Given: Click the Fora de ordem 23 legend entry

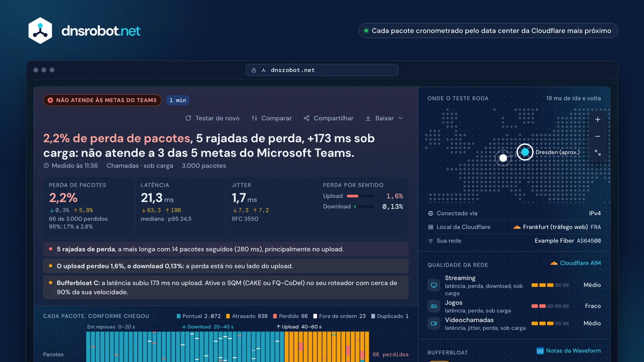Looking at the screenshot, I should point(339,316).
